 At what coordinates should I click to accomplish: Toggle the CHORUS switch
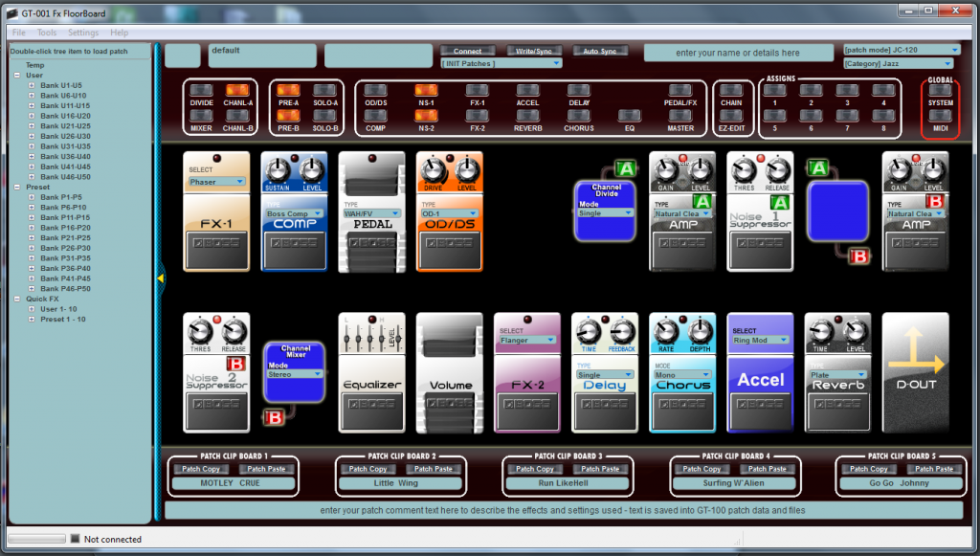(579, 116)
